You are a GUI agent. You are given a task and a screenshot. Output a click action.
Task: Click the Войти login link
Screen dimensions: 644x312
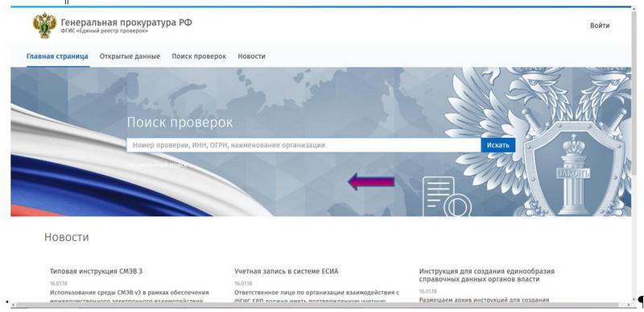600,26
